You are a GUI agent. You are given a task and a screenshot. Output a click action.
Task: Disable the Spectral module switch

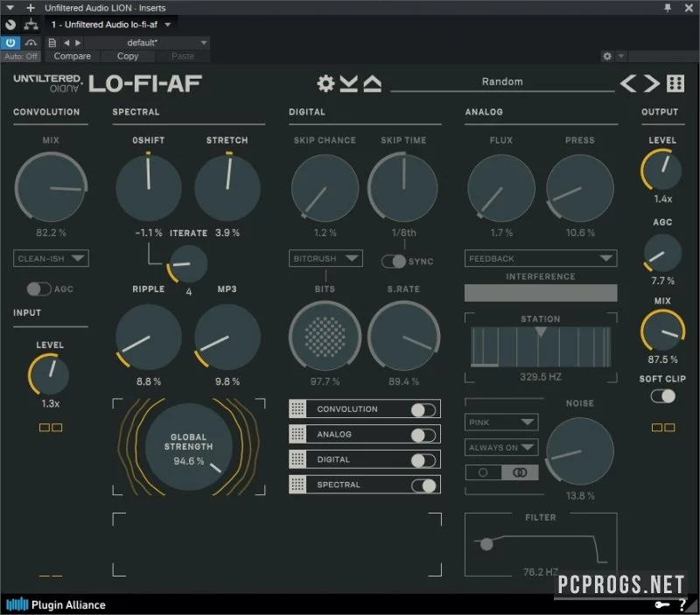pos(423,485)
